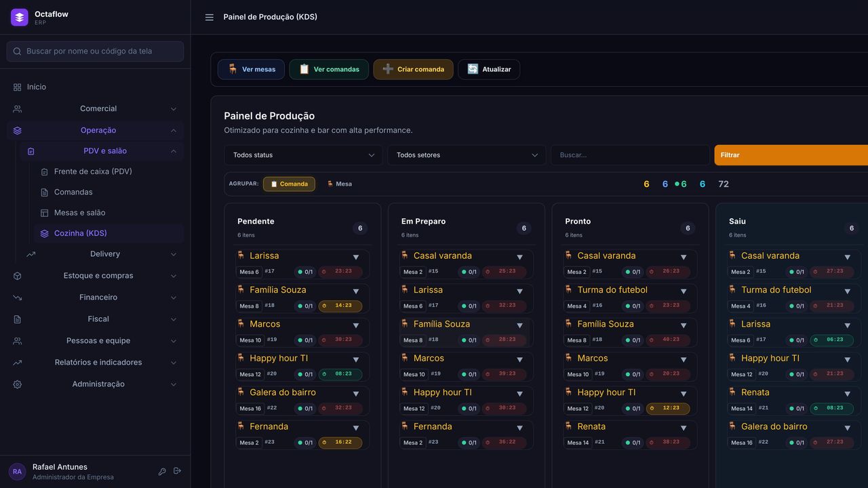Click the logout icon in the sidebar footer
The width and height of the screenshot is (868, 488).
(x=177, y=471)
